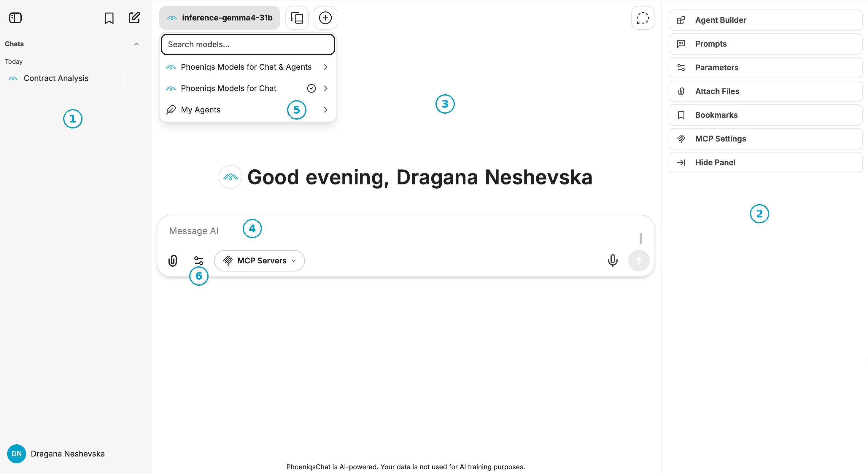Open Phoeniqs Models for Chat & Agents submenu
The height and width of the screenshot is (474, 868).
[x=248, y=67]
